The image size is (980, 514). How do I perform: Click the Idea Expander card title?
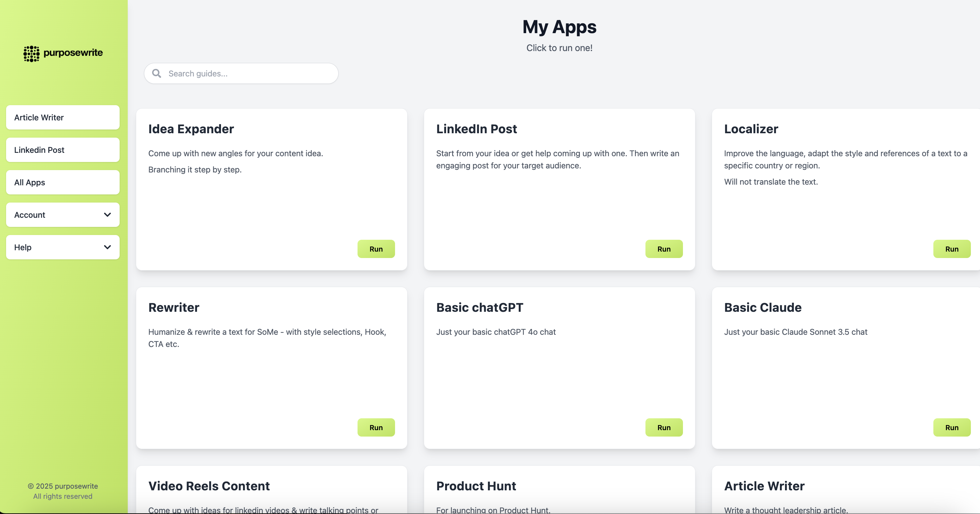click(191, 129)
